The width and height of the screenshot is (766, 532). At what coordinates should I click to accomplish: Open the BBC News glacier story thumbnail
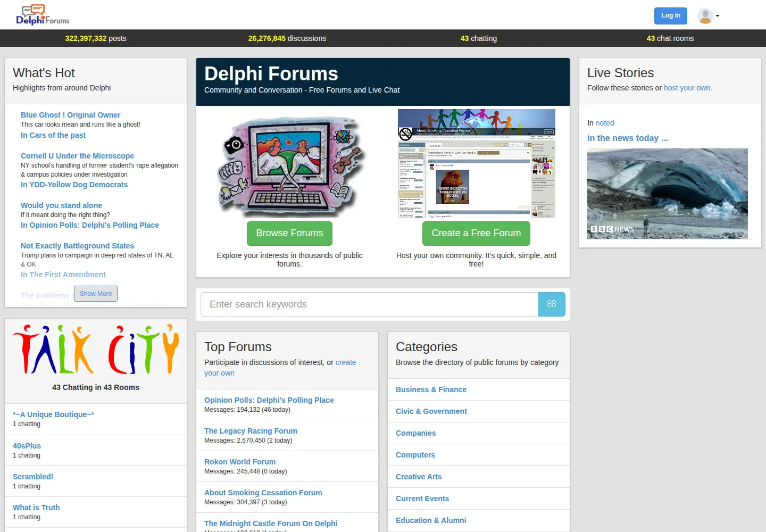coord(668,194)
